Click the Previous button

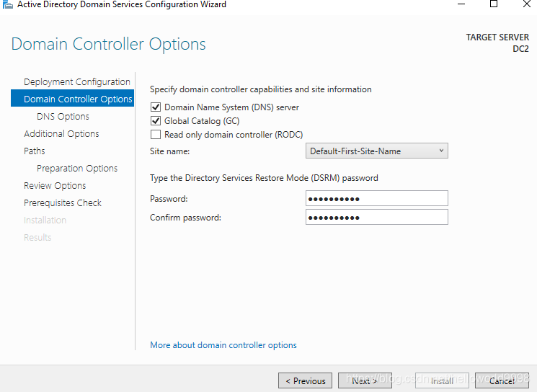305,380
